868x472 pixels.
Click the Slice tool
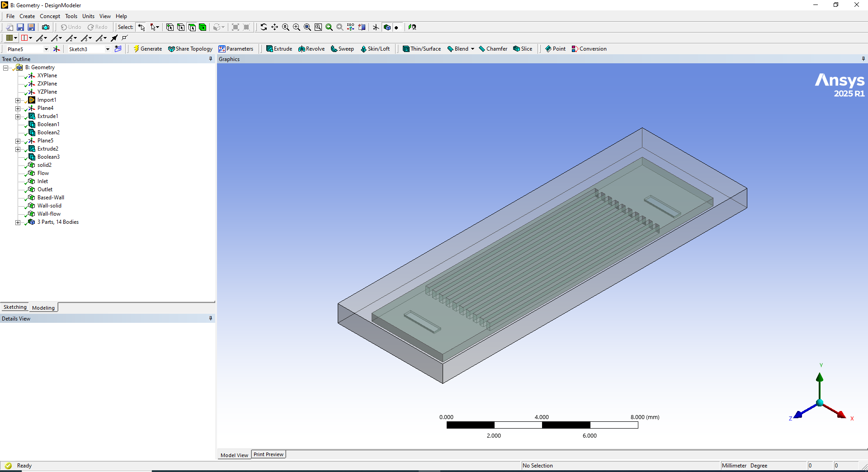(523, 49)
